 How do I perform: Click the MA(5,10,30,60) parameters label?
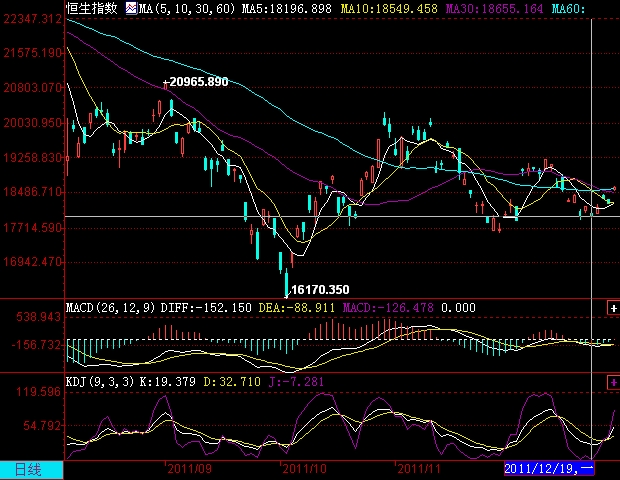(x=187, y=8)
